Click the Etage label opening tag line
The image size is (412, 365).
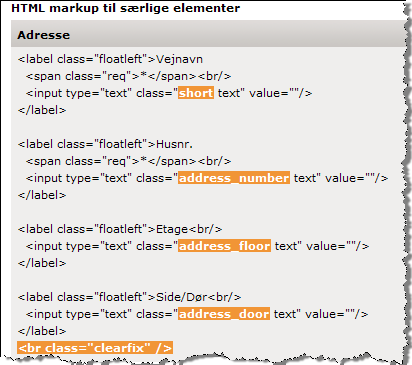[x=120, y=229]
